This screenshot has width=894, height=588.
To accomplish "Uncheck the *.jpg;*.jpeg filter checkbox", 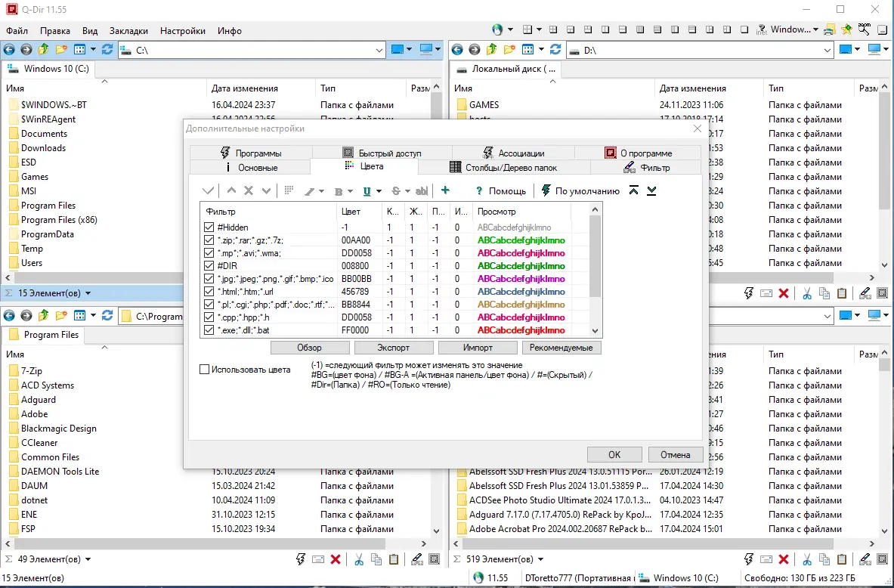I will pos(209,278).
